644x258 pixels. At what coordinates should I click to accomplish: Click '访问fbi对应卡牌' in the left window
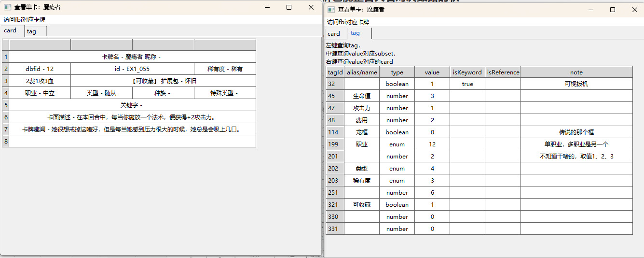(x=25, y=20)
